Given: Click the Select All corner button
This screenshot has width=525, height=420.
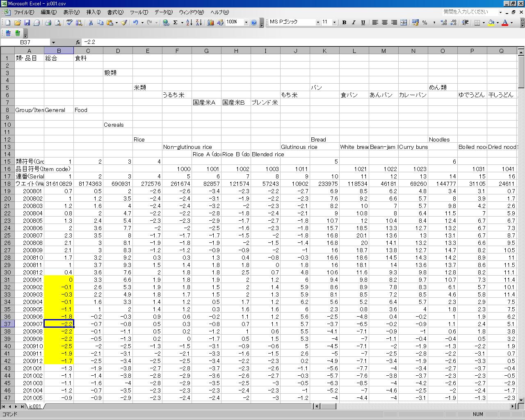Looking at the screenshot, I should (x=7, y=51).
